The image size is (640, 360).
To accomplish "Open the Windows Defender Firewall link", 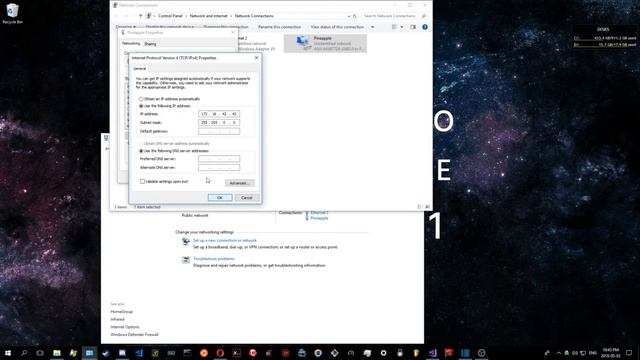I will click(134, 335).
